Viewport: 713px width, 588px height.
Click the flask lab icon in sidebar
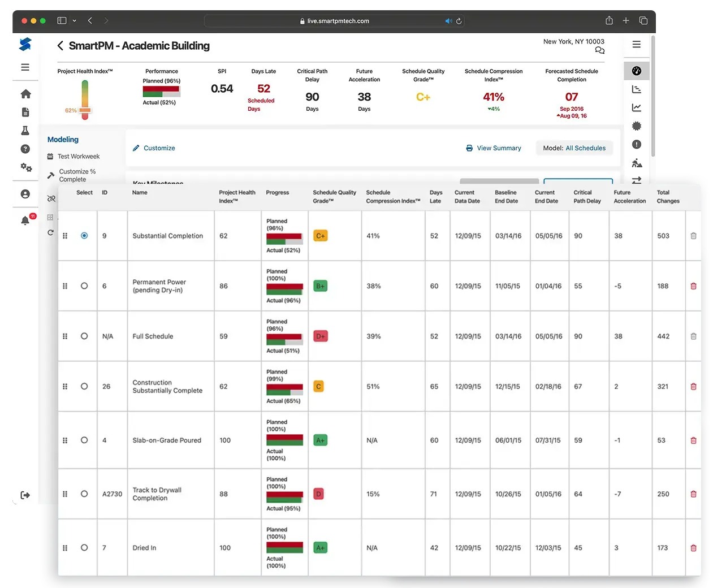tap(25, 131)
